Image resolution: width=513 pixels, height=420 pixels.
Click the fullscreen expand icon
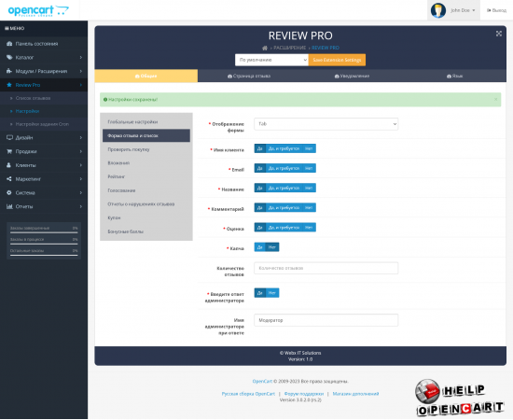[x=499, y=34]
